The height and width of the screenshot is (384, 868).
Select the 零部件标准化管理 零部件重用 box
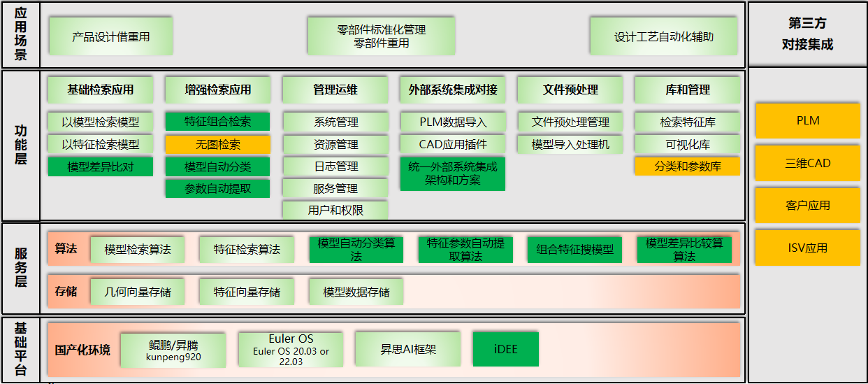coord(381,36)
